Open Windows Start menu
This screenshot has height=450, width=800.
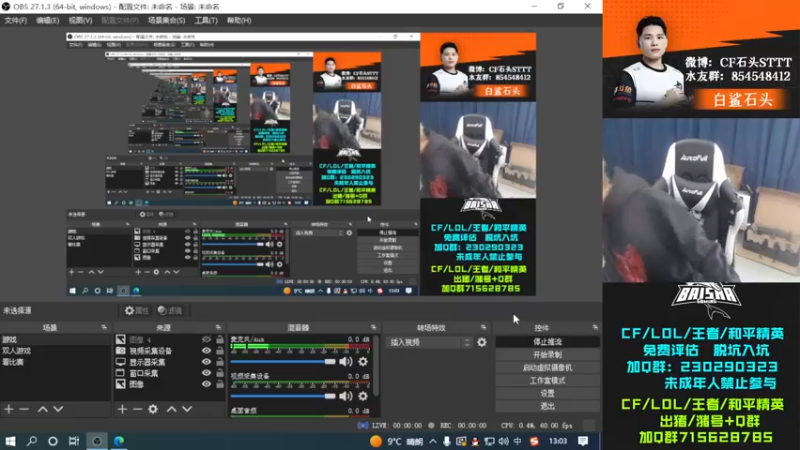point(10,441)
